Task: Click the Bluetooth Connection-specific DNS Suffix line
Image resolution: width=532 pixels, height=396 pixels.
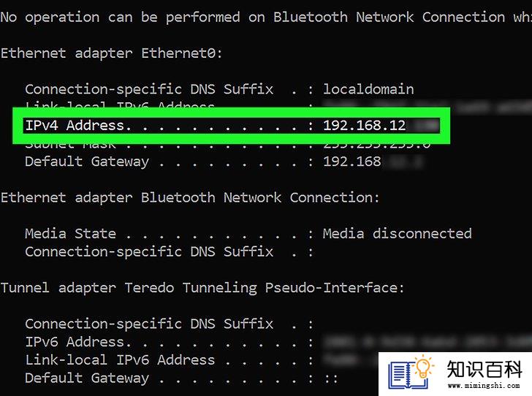Action: pyautogui.click(x=170, y=252)
